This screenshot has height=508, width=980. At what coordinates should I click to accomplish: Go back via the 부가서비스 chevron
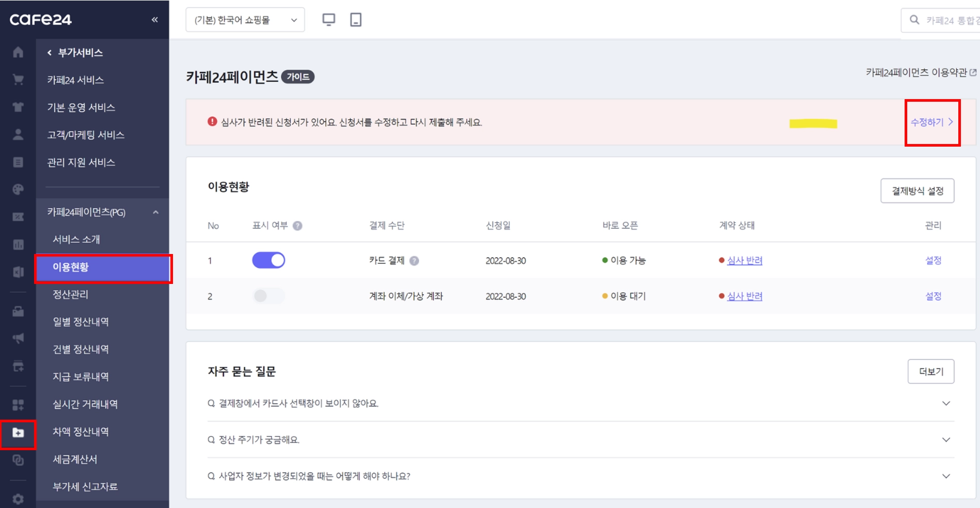point(50,53)
